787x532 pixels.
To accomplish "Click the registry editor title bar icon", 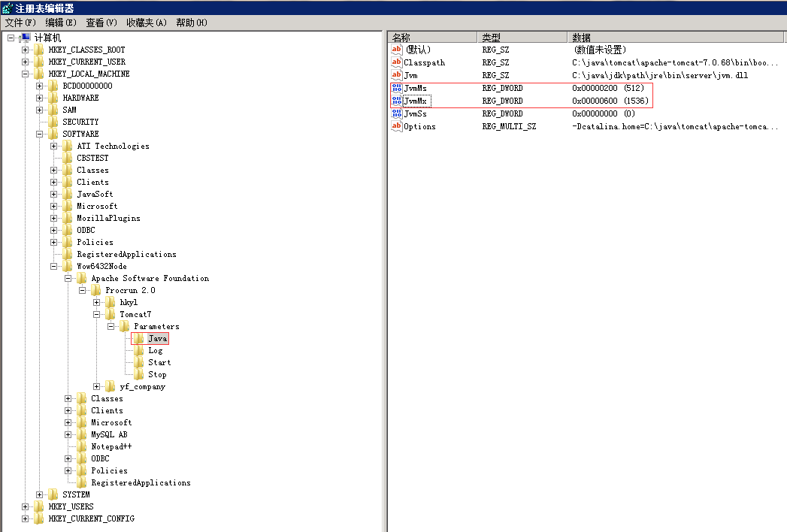I will (x=7, y=8).
